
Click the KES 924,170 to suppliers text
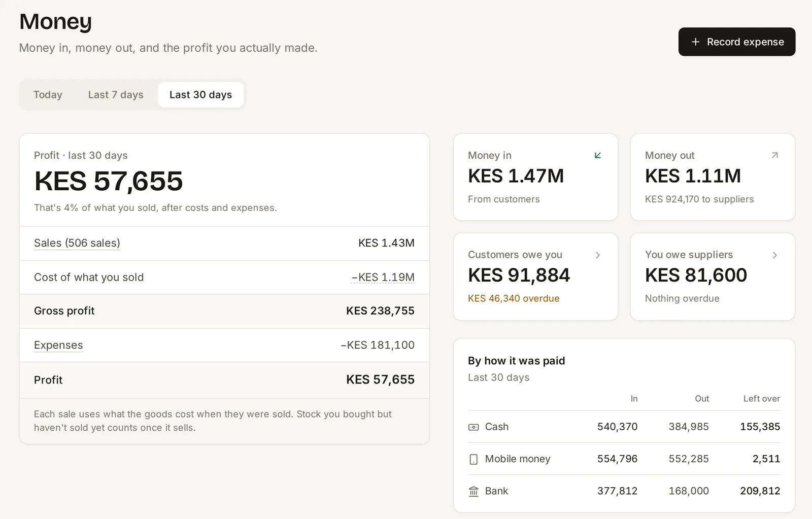[x=699, y=199]
